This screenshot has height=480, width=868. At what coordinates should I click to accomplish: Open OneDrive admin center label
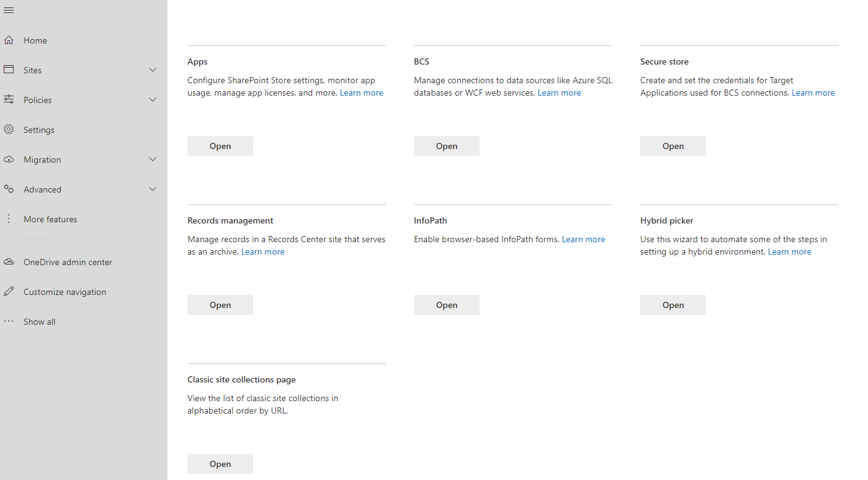(68, 262)
